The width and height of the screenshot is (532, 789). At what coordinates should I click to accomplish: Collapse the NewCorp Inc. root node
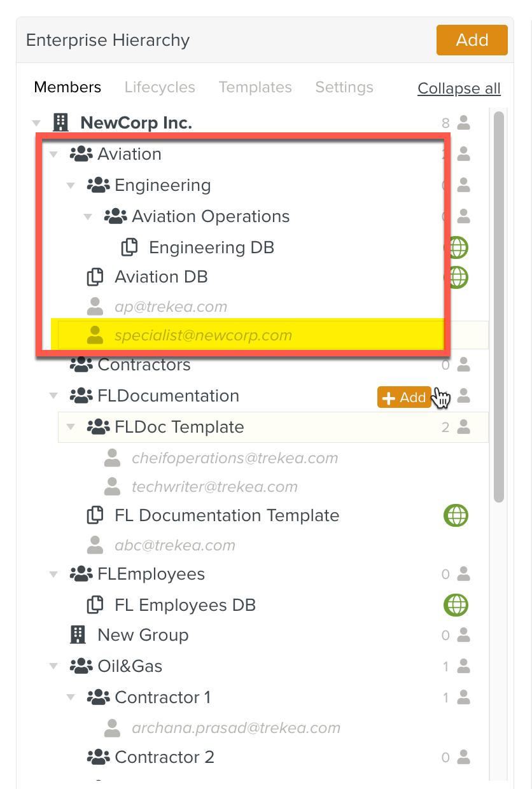click(x=36, y=122)
